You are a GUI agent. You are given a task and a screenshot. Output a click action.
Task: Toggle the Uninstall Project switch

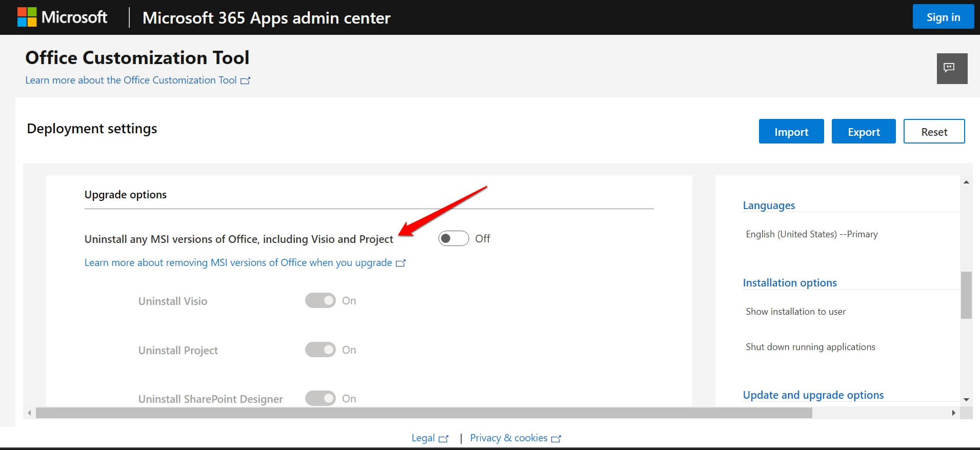[321, 350]
